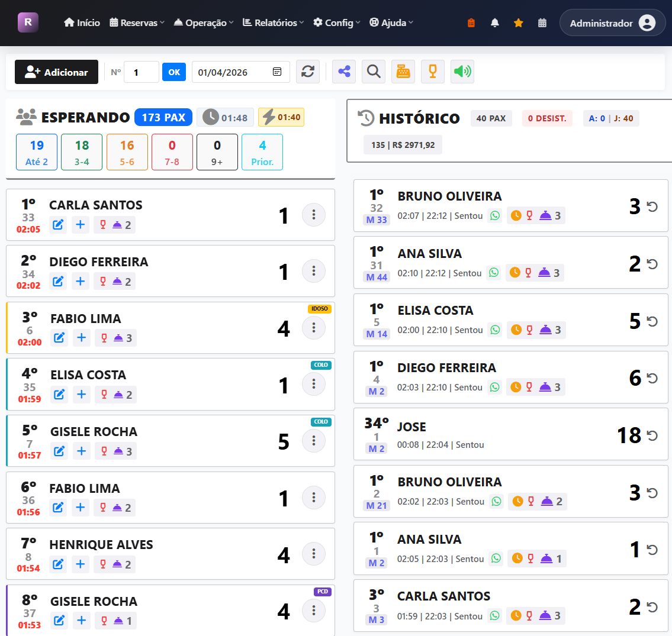672x636 pixels.
Task: Click WhatsApp icon for Bruno Oliveira 02:07
Action: (495, 216)
